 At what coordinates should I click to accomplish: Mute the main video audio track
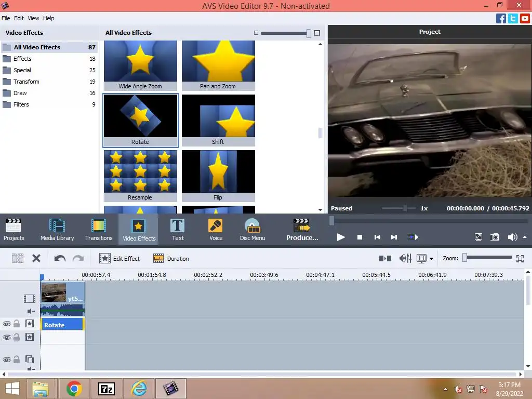tap(31, 311)
